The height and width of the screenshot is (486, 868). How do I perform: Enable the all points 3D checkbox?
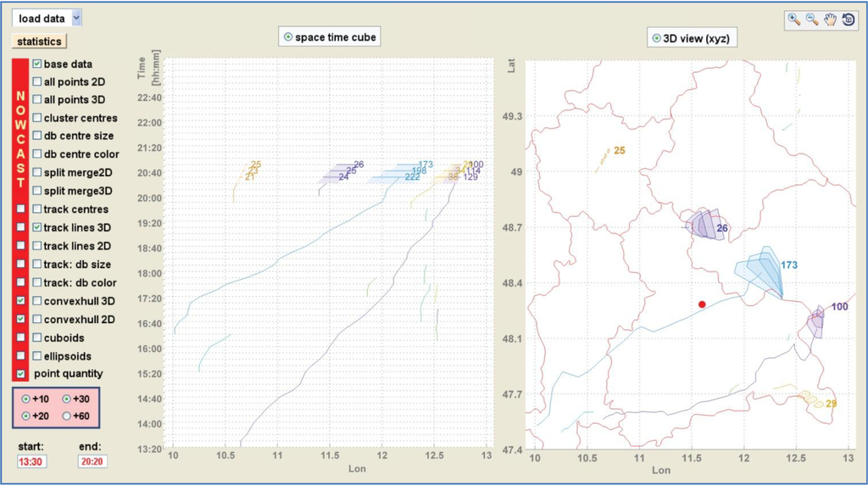point(37,100)
